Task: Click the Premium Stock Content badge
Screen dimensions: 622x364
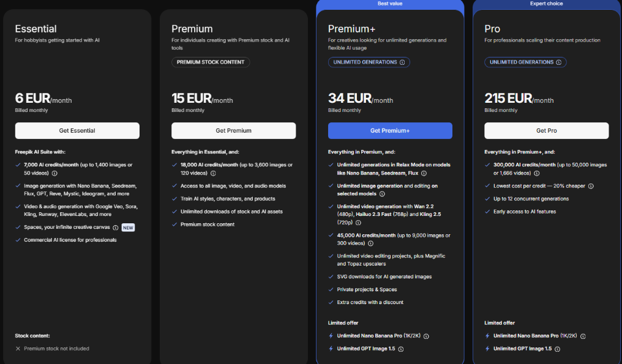Action: [x=211, y=62]
